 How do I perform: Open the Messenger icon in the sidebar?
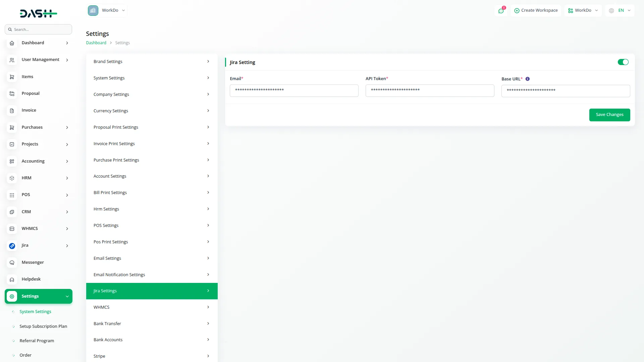(12, 262)
